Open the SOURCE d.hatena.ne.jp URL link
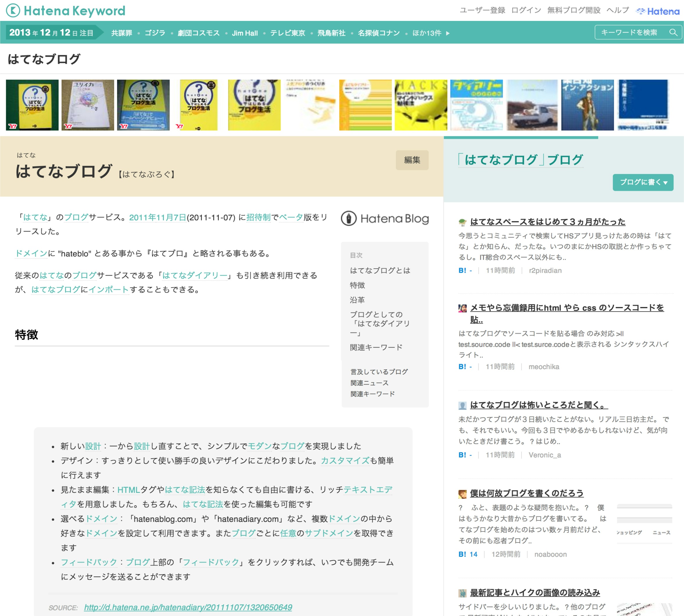 click(188, 608)
